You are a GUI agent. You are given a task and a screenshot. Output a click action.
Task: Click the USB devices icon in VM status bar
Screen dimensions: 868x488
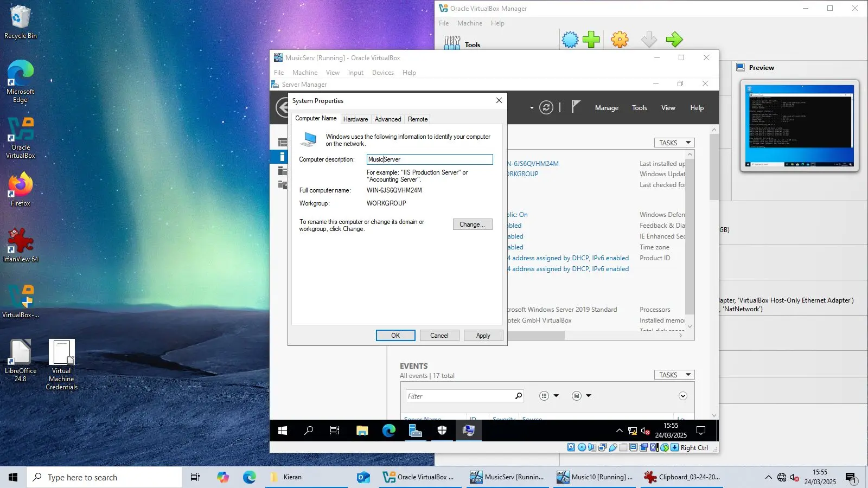click(x=613, y=447)
